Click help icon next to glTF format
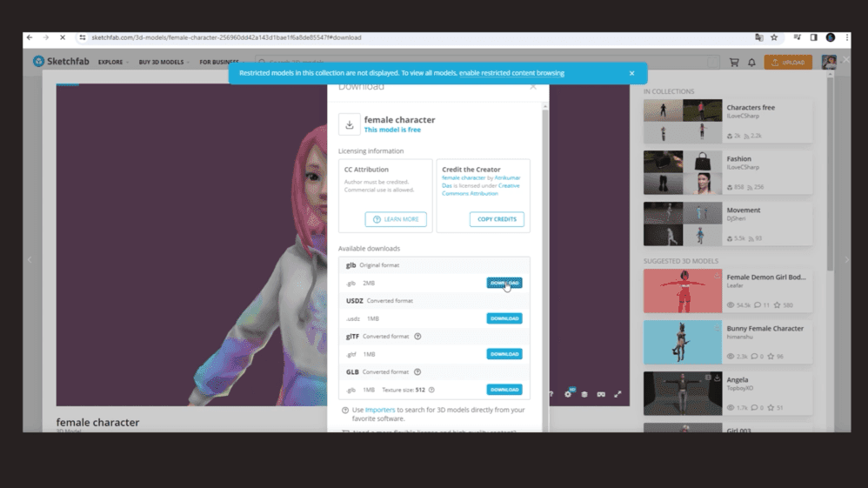This screenshot has height=488, width=868. coord(417,337)
